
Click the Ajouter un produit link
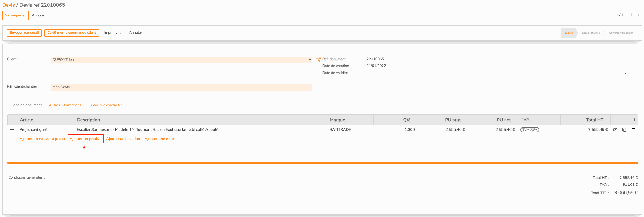pyautogui.click(x=86, y=139)
